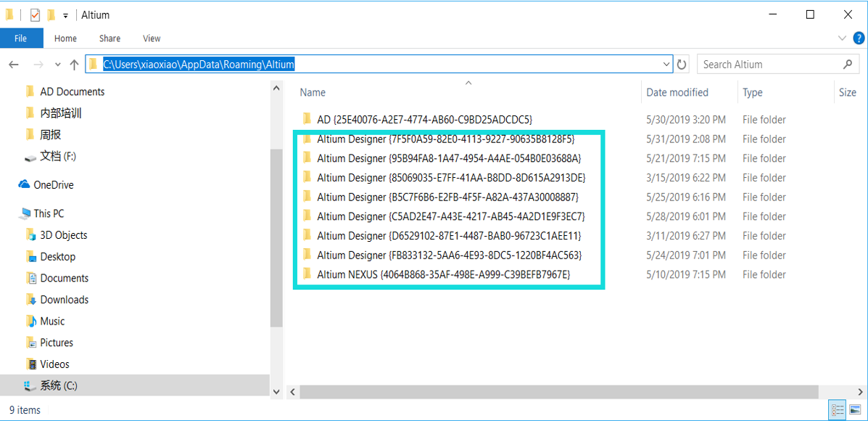This screenshot has height=421, width=868.
Task: Expand the address bar history dropdown
Action: pyautogui.click(x=666, y=65)
